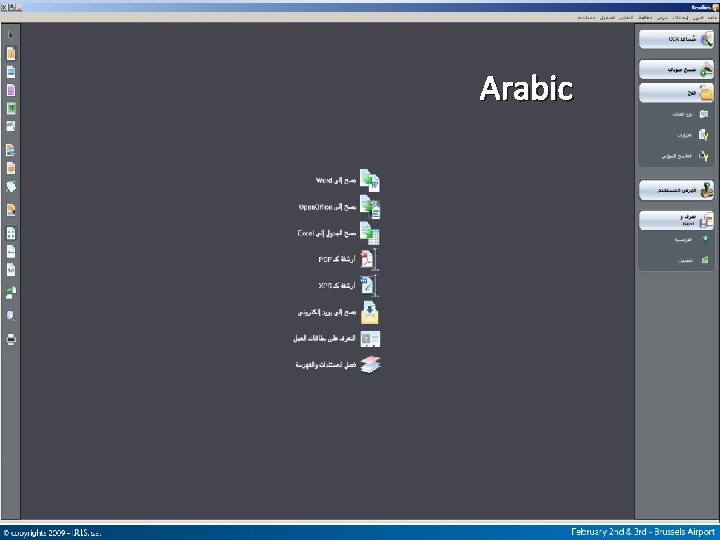The width and height of the screenshot is (720, 540).
Task: Click the scan table to Excel icon
Action: point(370,233)
